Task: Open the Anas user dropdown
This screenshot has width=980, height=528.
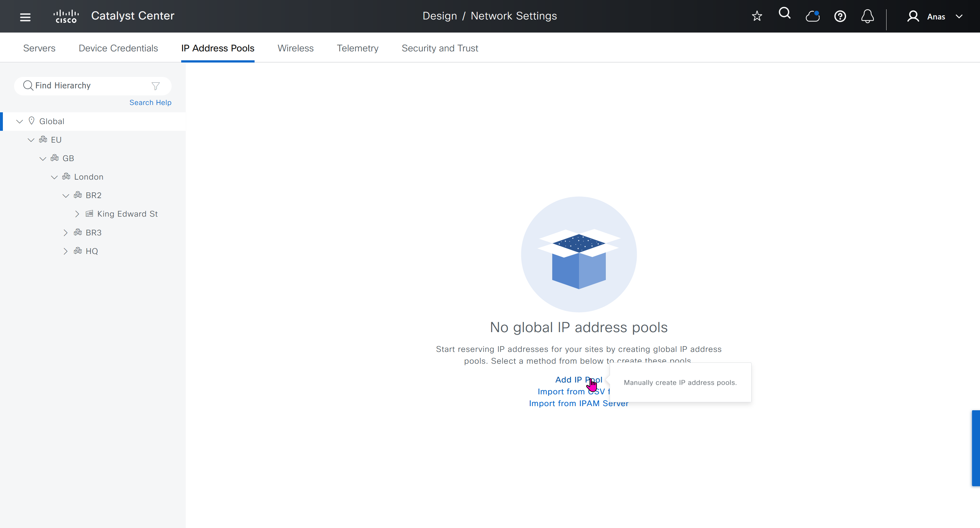Action: click(x=935, y=17)
